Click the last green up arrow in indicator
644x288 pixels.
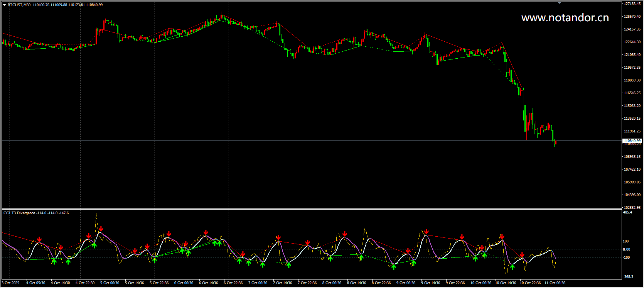[513, 266]
